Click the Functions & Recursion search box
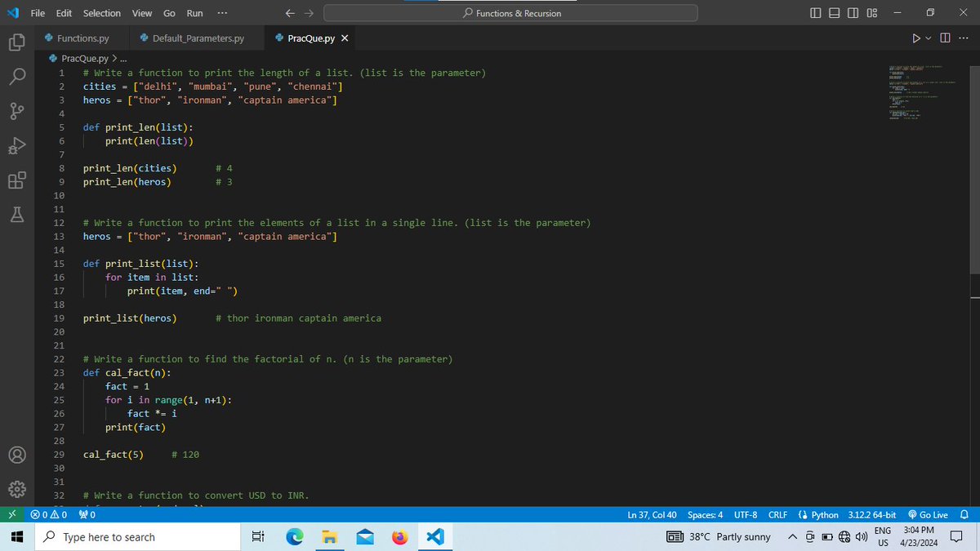Image resolution: width=980 pixels, height=551 pixels. 510,13
